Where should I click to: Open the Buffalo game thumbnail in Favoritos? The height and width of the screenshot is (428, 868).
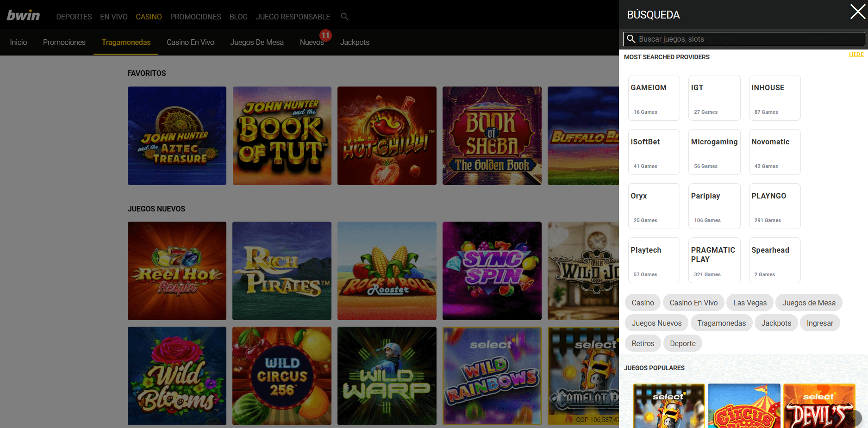tap(583, 136)
